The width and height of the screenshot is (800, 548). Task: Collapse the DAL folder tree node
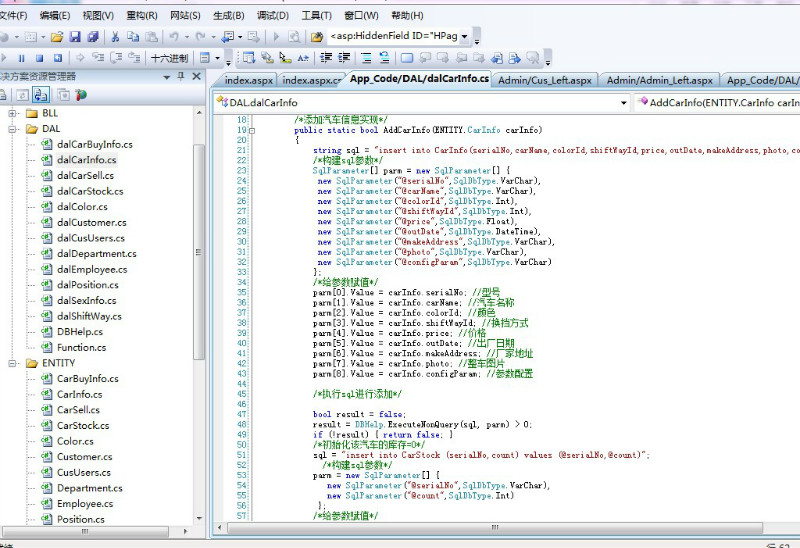[x=14, y=129]
